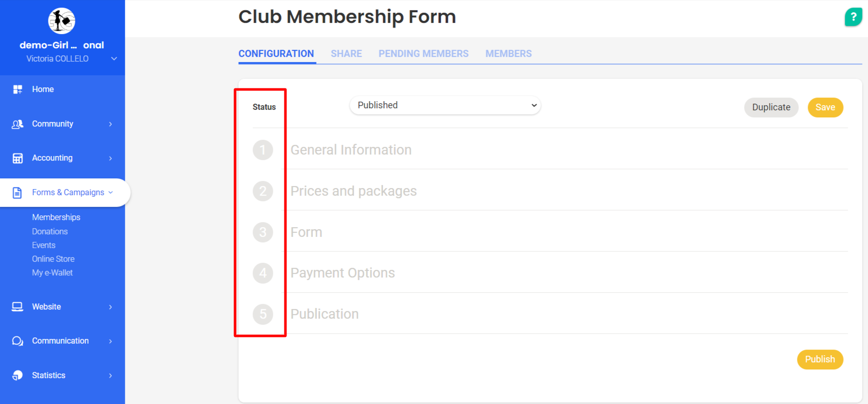Click the Home grid icon in sidebar
Screen dimensions: 868x404
point(18,89)
